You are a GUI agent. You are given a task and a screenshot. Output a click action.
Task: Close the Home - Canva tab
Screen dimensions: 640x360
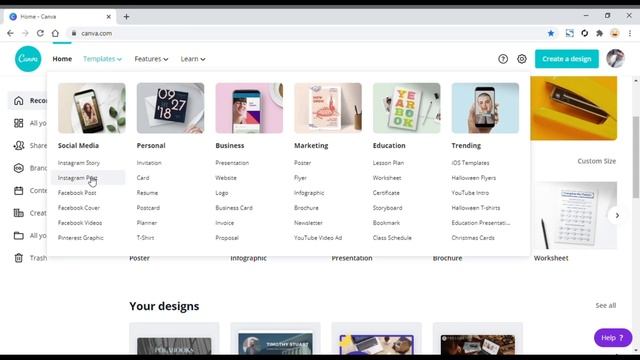pos(109,17)
